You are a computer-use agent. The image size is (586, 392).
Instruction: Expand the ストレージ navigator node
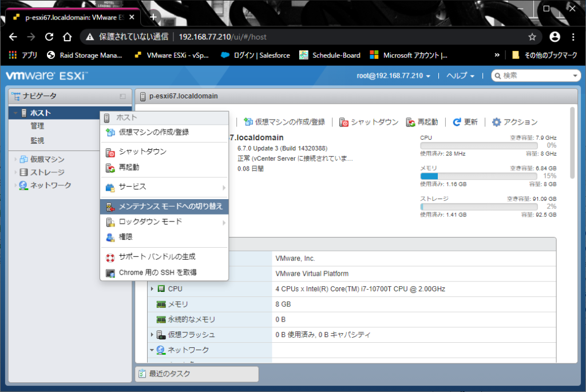pyautogui.click(x=15, y=172)
